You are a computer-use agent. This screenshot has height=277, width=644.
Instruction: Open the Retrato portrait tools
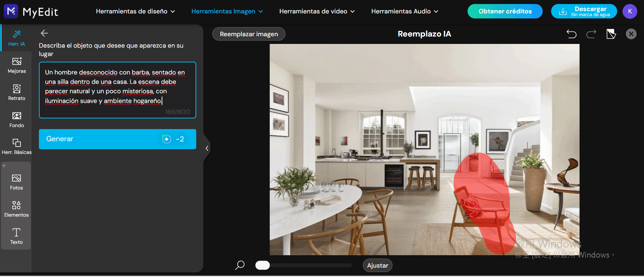16,92
